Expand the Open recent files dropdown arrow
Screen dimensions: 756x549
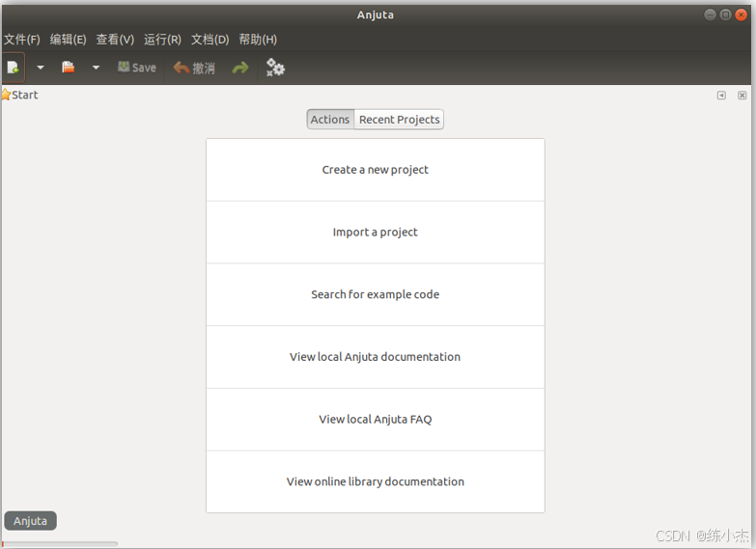tap(96, 68)
